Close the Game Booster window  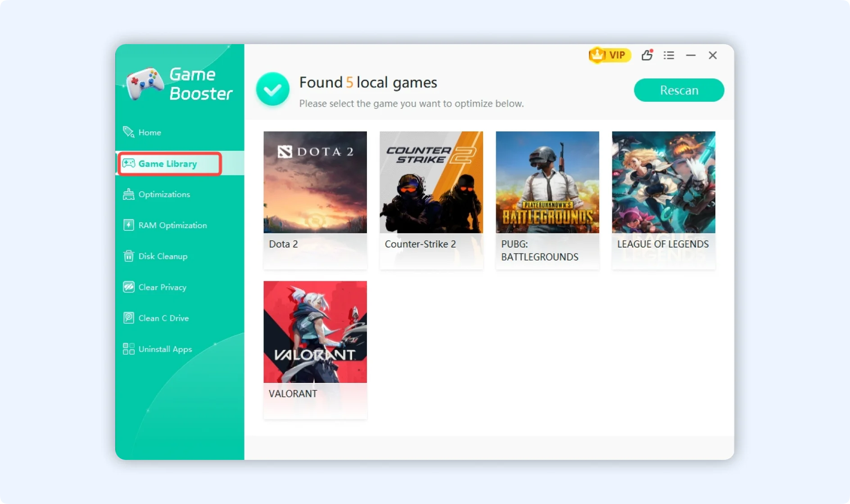[713, 55]
